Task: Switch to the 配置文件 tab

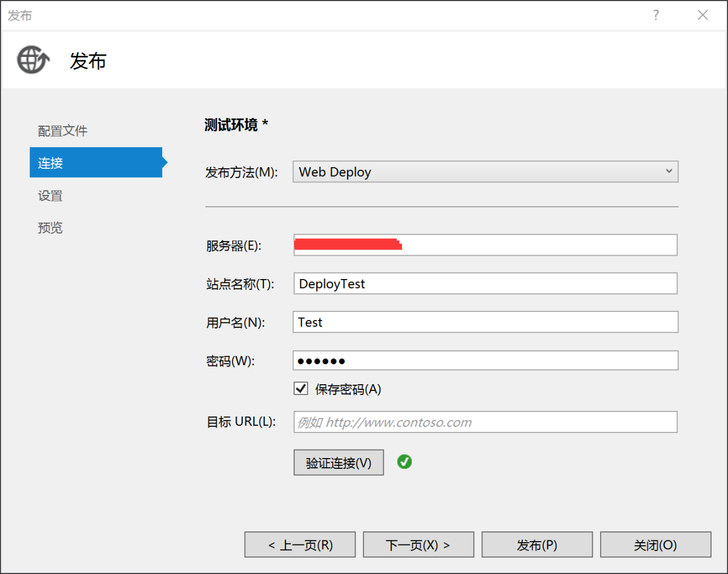Action: tap(63, 131)
